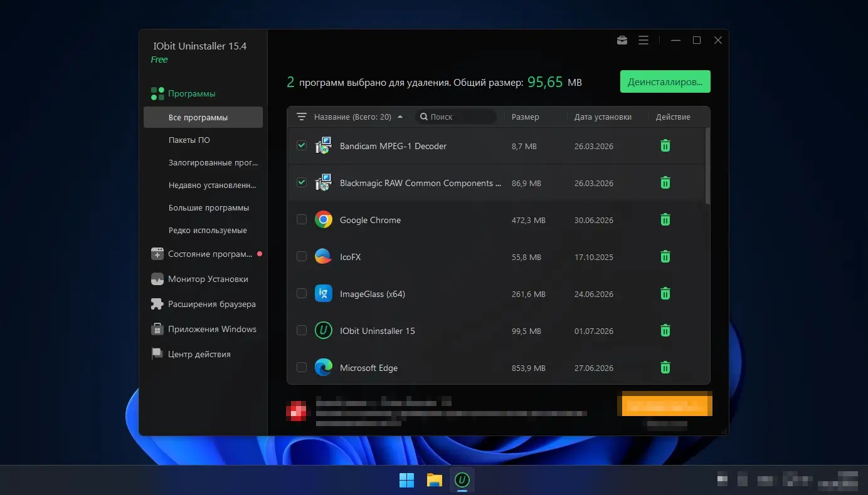Click the trash icon for Blackmagic RAW Common Components

point(665,183)
